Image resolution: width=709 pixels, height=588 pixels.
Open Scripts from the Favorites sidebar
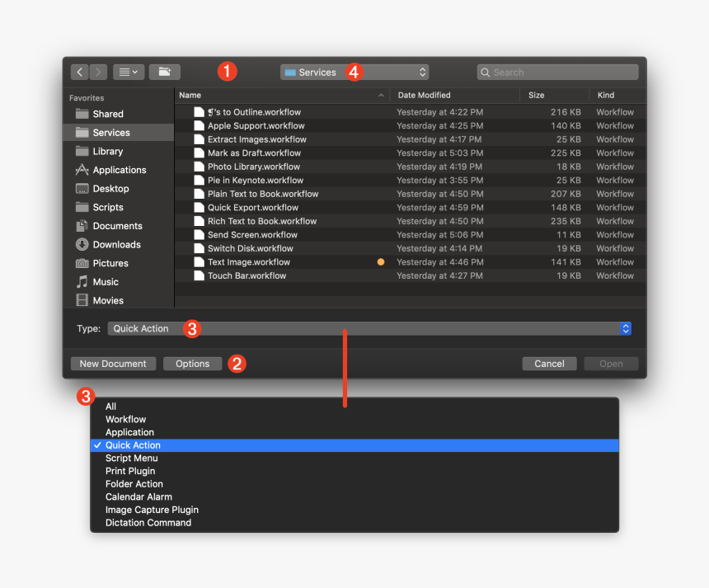(x=106, y=207)
